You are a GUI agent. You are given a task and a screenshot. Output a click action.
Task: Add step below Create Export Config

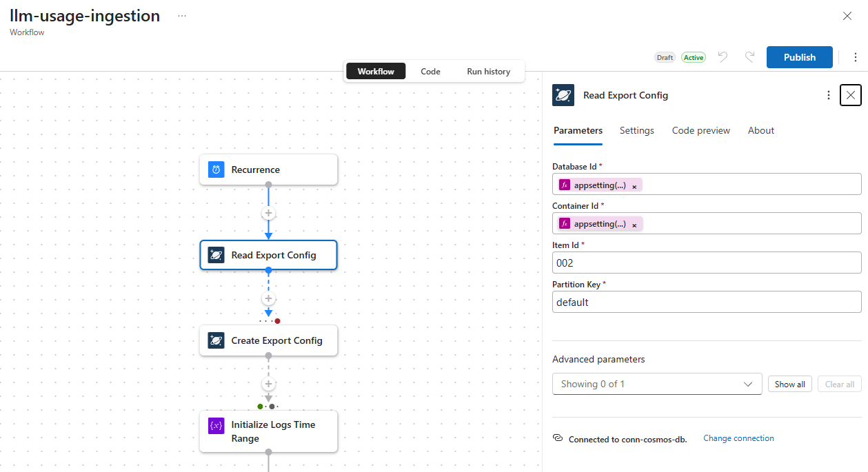point(269,384)
